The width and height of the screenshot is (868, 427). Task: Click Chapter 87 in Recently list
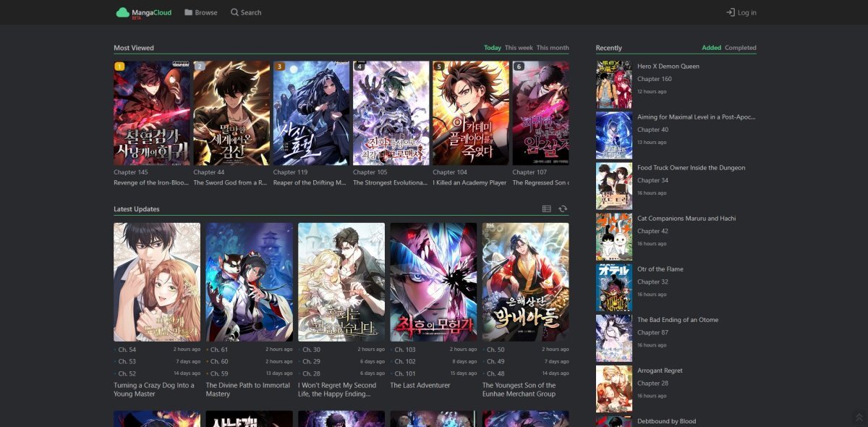[653, 332]
